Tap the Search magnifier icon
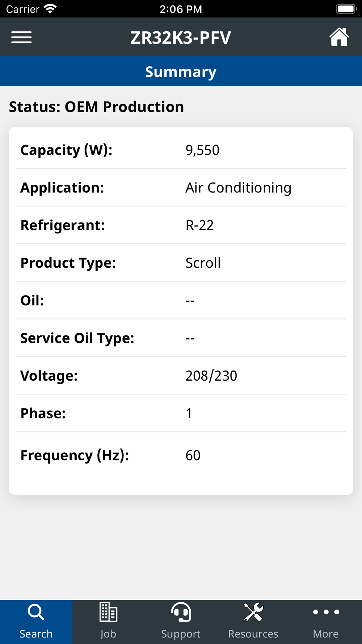This screenshot has width=362, height=644. 36,613
